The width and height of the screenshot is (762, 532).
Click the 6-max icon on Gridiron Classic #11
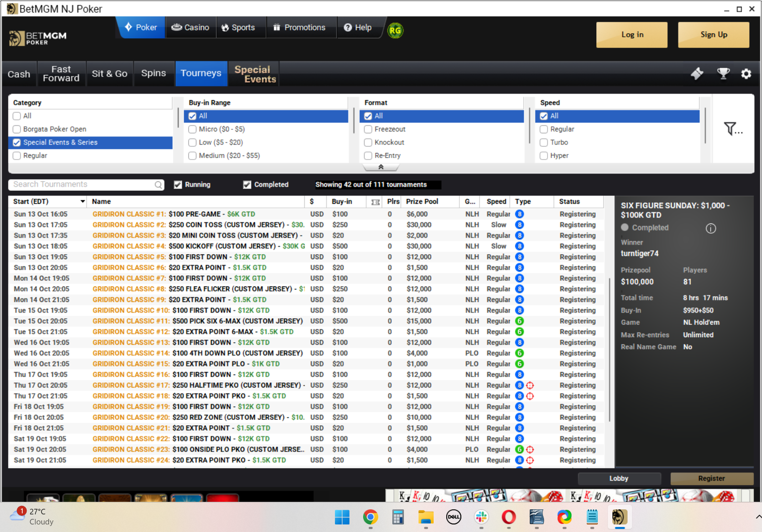(x=519, y=321)
